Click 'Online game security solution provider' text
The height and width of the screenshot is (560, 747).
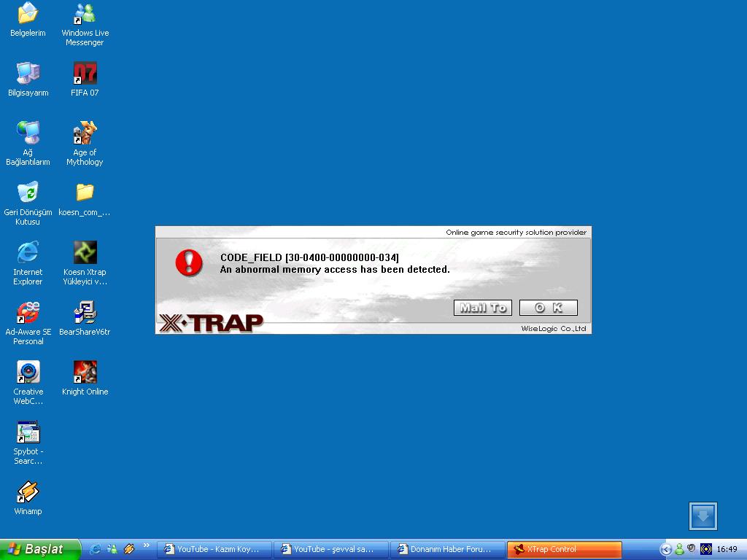click(516, 233)
